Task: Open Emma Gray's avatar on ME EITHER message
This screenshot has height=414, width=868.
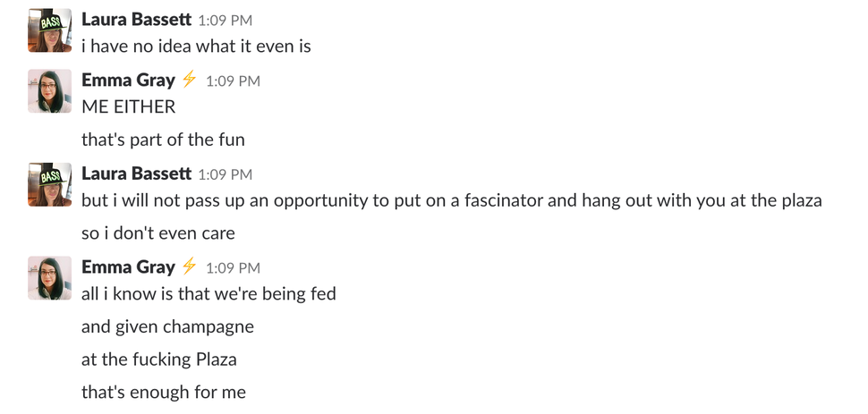Action: pos(50,91)
